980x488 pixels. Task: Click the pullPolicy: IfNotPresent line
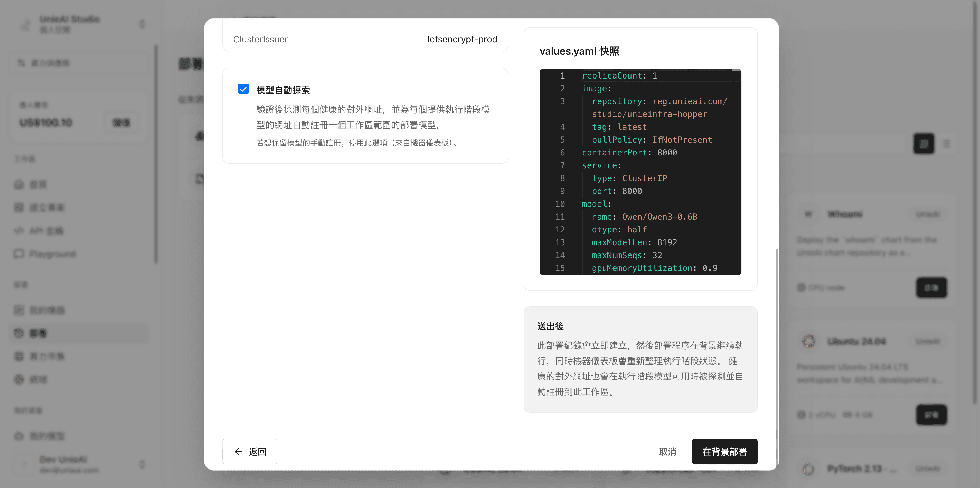click(652, 140)
